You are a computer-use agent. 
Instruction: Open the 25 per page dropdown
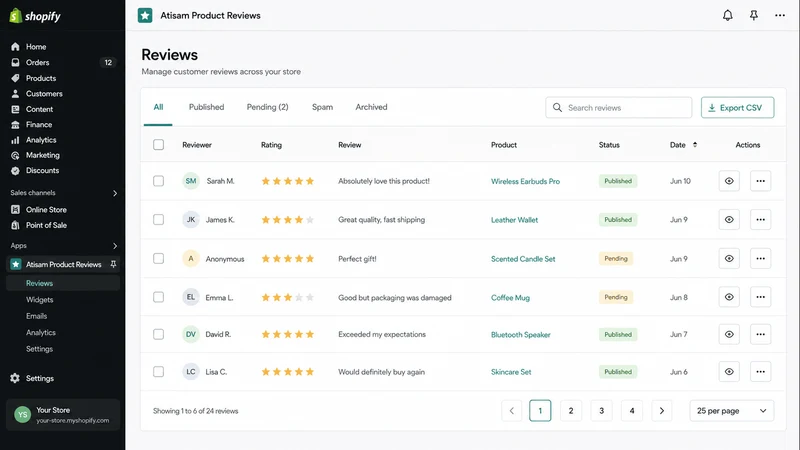[x=732, y=411]
